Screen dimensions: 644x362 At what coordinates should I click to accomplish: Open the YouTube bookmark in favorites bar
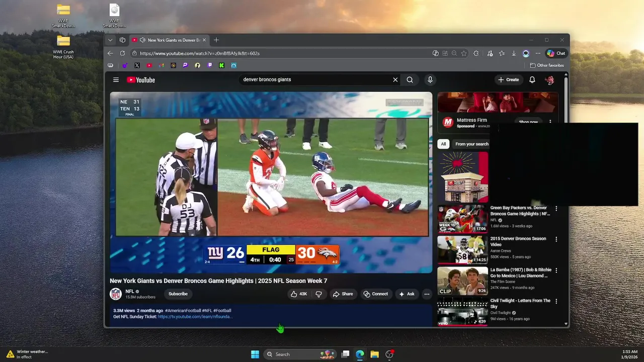pyautogui.click(x=149, y=65)
